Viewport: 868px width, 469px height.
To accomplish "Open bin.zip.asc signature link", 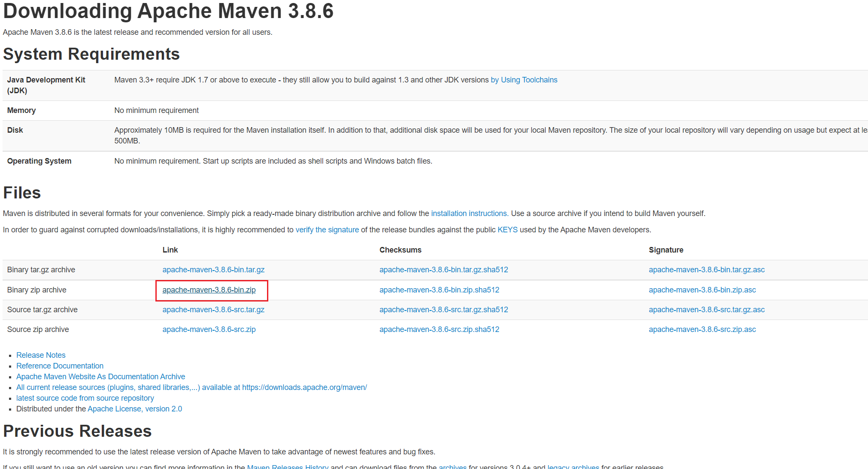I will point(702,290).
